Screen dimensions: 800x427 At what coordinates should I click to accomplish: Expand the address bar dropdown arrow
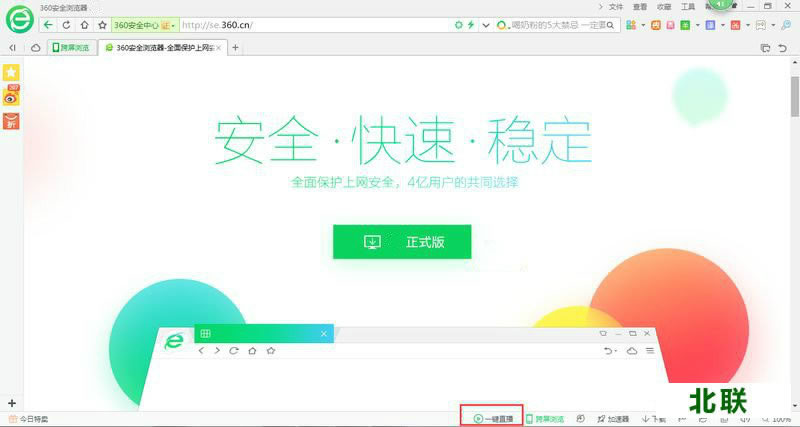(486, 24)
